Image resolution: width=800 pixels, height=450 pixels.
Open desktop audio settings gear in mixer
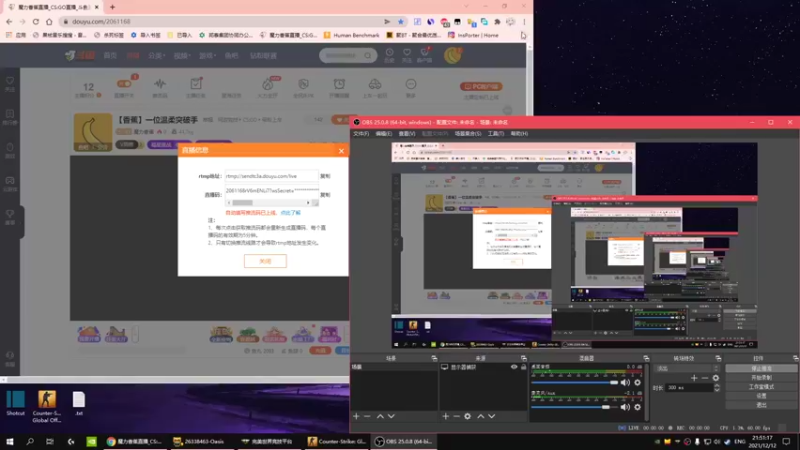coord(637,383)
